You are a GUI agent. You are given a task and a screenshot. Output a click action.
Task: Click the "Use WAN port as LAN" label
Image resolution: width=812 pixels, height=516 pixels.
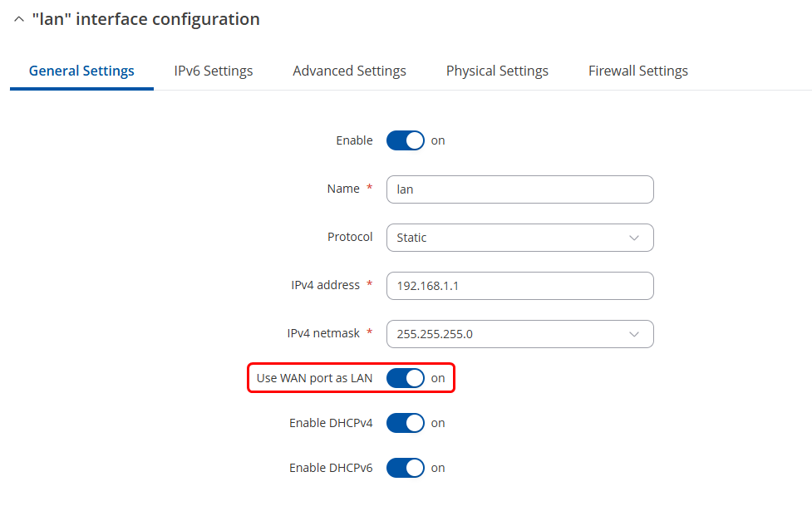314,378
